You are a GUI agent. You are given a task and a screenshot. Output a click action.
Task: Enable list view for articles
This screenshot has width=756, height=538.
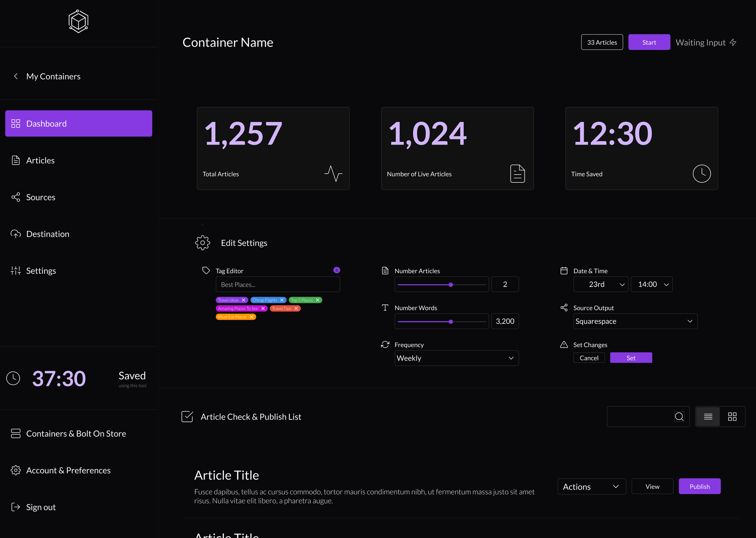point(708,416)
